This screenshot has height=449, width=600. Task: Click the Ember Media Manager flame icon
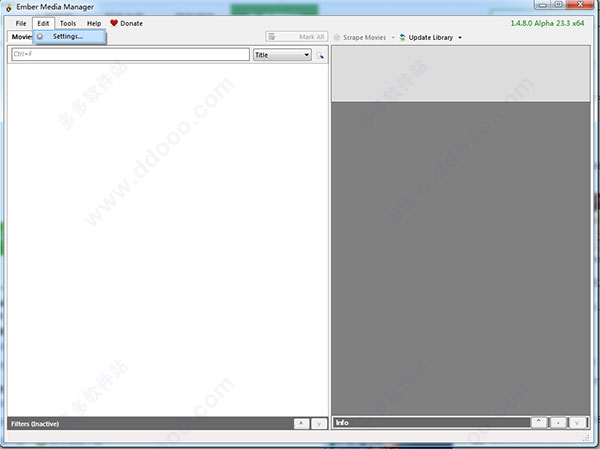9,7
